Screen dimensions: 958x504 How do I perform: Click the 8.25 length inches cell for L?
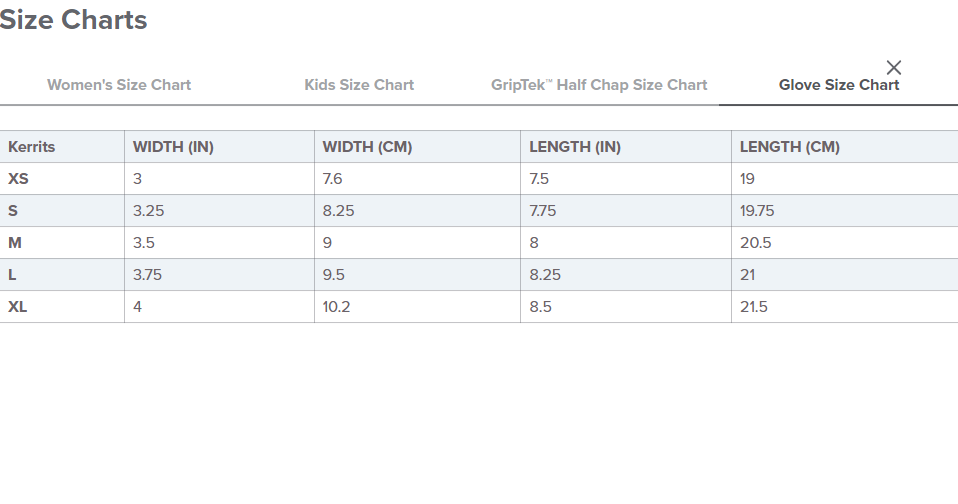coord(545,275)
